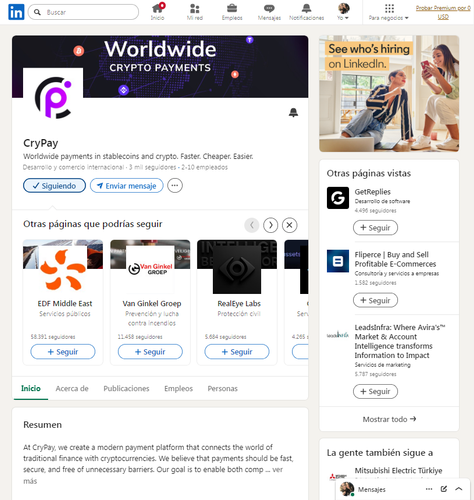Expand the Mensajes overlay chevron

[x=459, y=489]
